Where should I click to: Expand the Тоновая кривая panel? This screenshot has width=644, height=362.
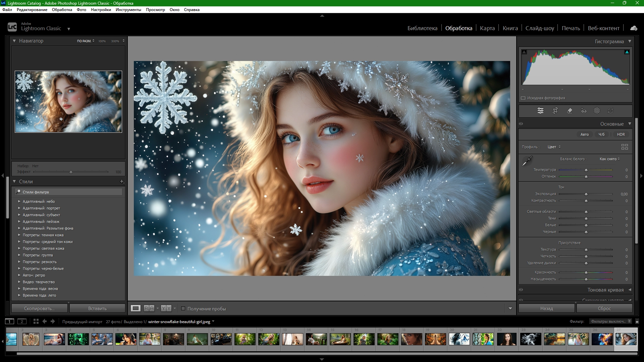click(x=629, y=290)
